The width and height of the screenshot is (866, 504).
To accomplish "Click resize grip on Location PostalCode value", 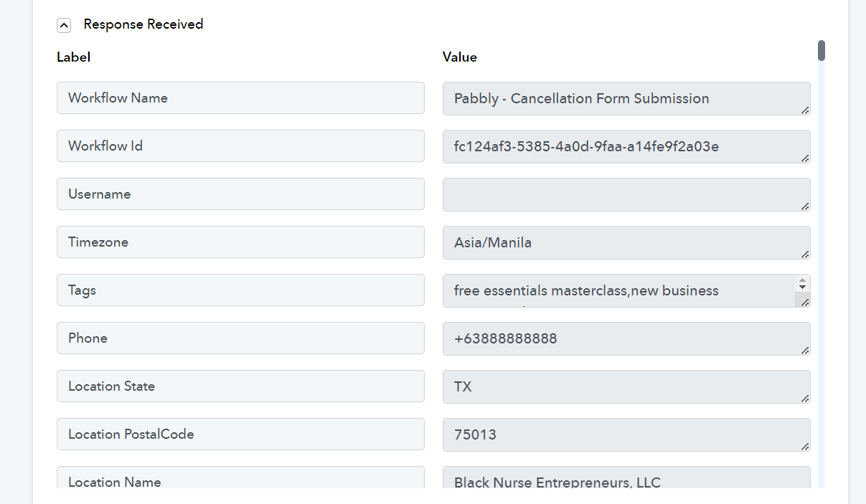I will click(x=805, y=446).
